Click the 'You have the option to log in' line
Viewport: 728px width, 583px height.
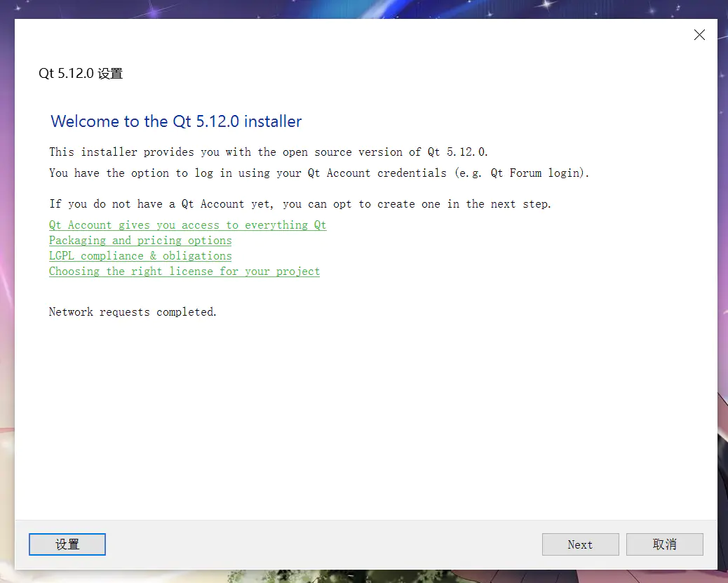coord(319,173)
